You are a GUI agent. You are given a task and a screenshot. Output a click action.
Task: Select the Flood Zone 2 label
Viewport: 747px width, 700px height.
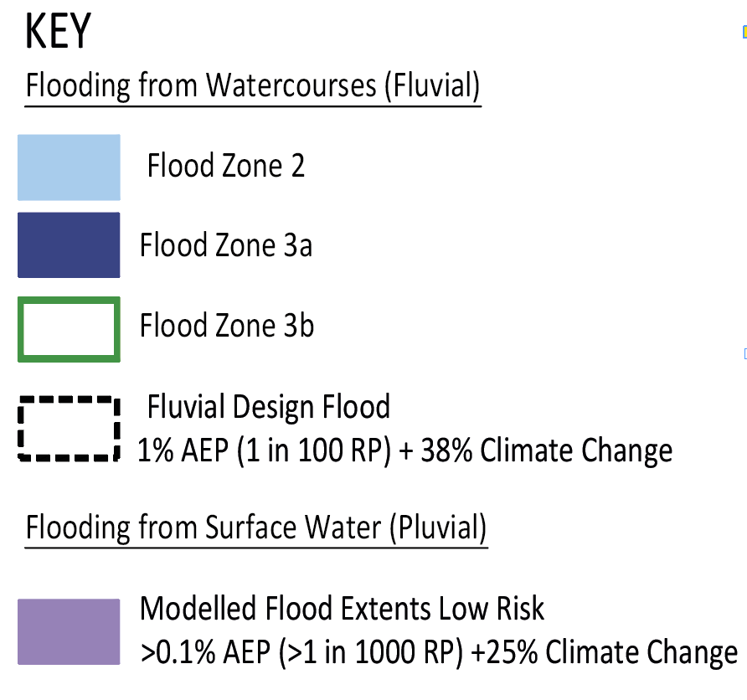(226, 166)
